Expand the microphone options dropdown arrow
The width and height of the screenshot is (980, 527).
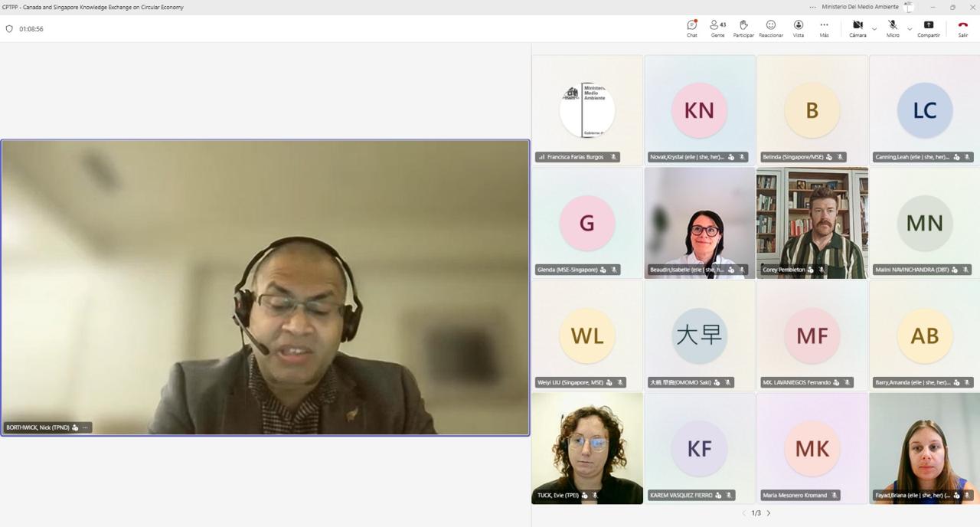coord(910,29)
